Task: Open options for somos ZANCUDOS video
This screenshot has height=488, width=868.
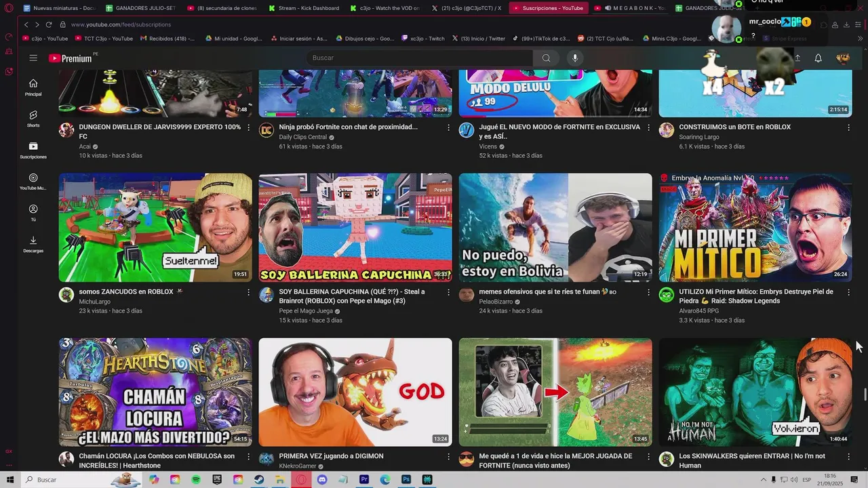Action: click(x=248, y=292)
